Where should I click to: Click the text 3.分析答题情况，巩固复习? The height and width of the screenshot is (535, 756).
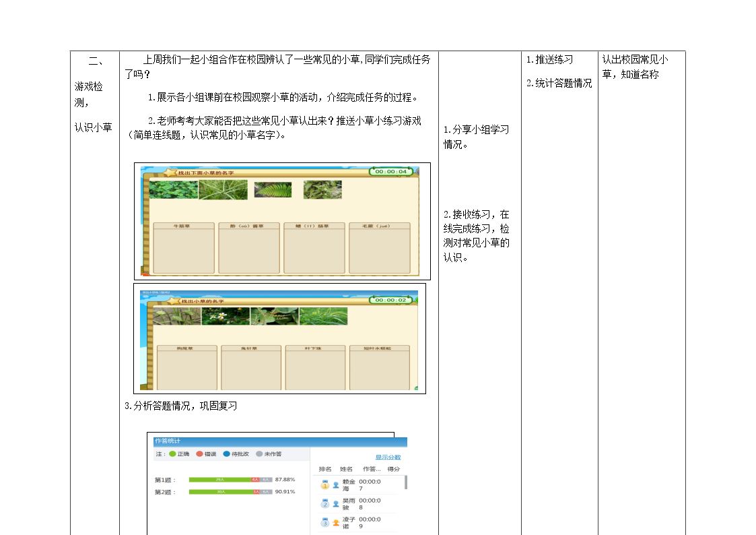[x=181, y=406]
